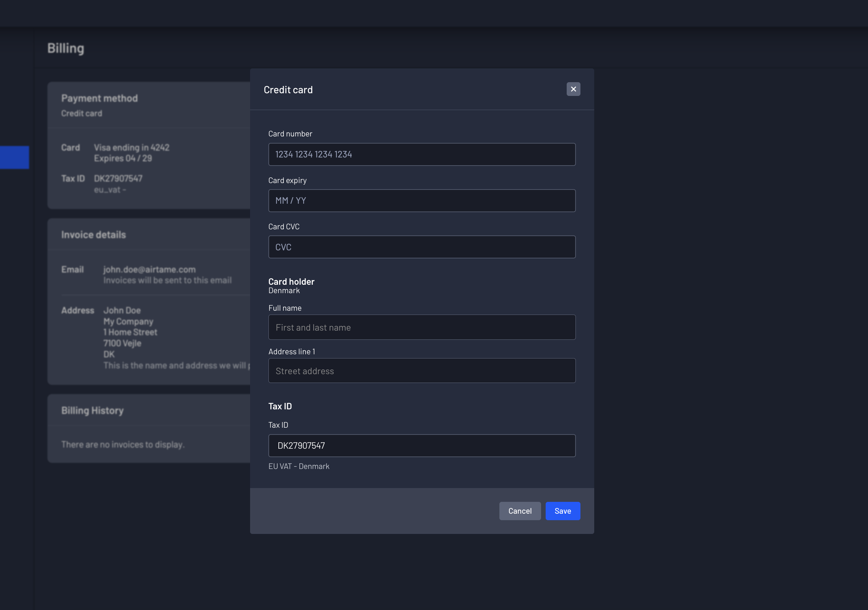
Task: Click the Billing page heading
Action: click(66, 49)
